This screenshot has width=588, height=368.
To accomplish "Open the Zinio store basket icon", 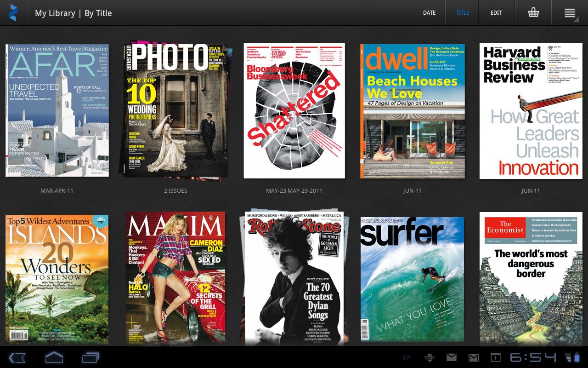I will click(533, 12).
